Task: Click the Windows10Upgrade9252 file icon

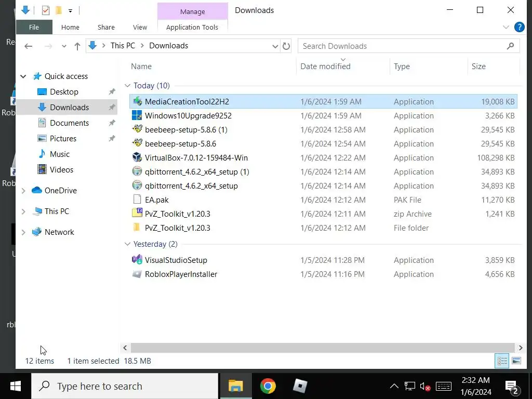Action: [x=137, y=115]
